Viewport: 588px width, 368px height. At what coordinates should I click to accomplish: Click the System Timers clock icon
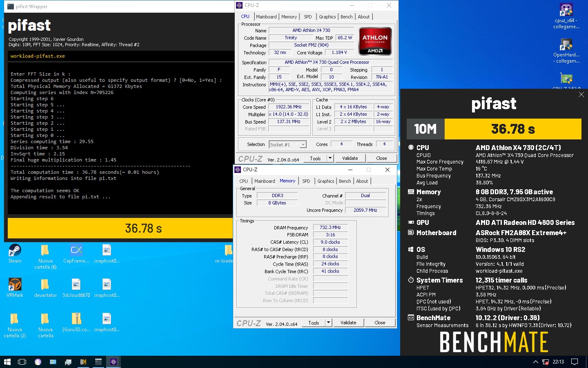pos(411,280)
